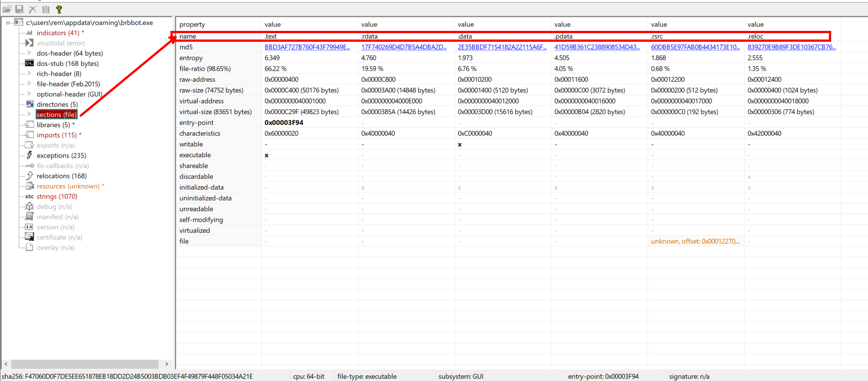The height and width of the screenshot is (381, 868).
Task: Select imports (115) in the tree
Action: pyautogui.click(x=56, y=135)
